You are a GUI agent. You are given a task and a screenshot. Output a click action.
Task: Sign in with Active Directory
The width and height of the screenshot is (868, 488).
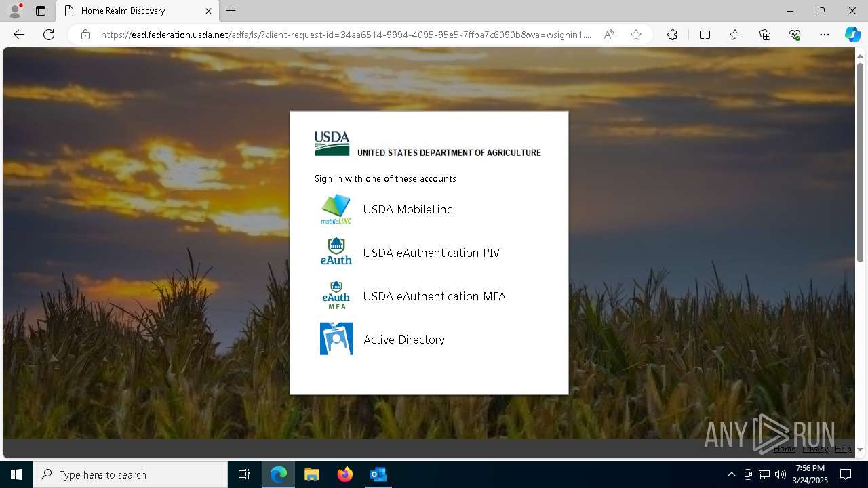tap(404, 340)
